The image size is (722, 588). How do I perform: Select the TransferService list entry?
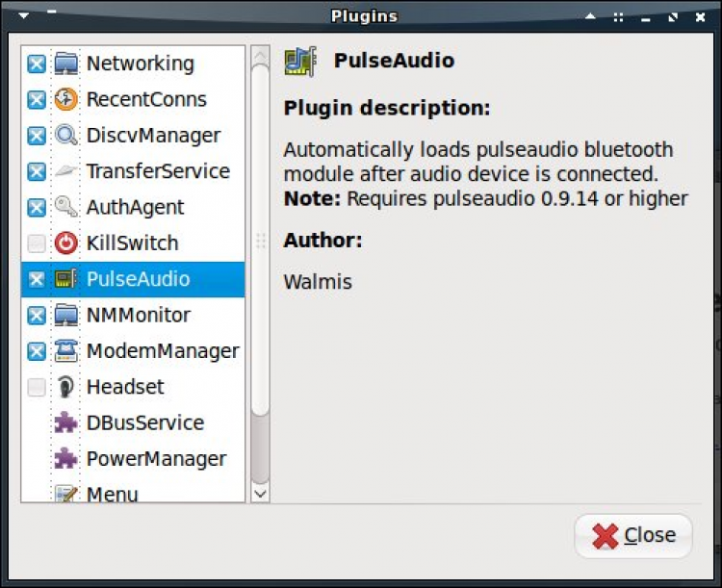[x=158, y=171]
